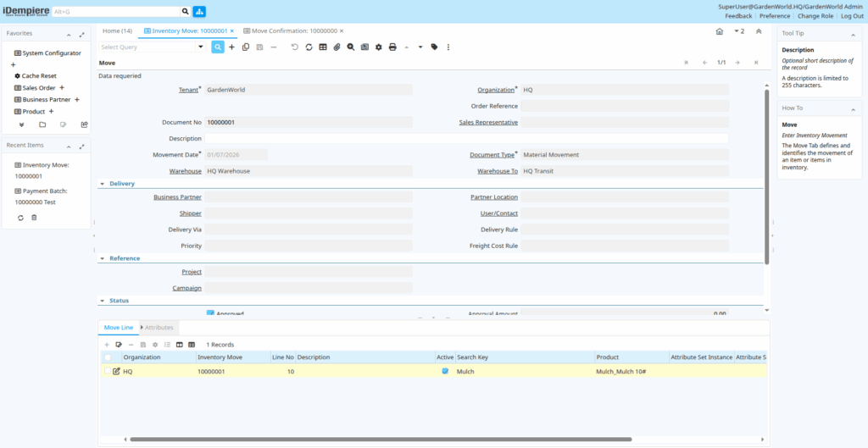Open Payment Batch: 10000000 Test recent item

[41, 196]
